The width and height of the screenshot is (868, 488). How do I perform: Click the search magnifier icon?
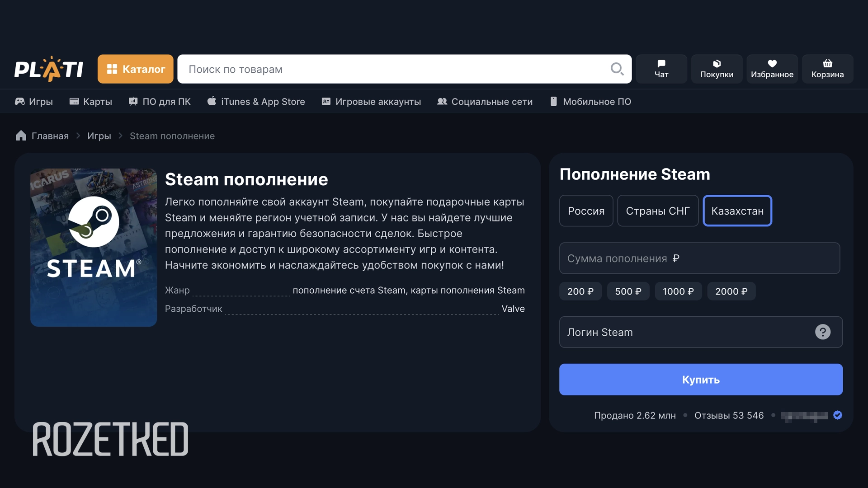coord(617,69)
